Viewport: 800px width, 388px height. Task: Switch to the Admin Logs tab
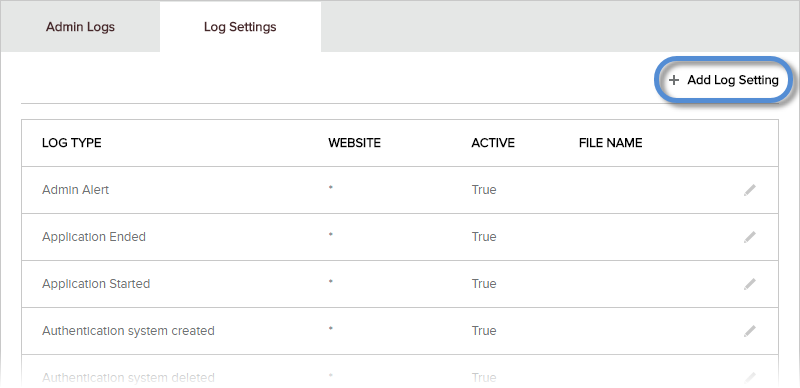(80, 27)
